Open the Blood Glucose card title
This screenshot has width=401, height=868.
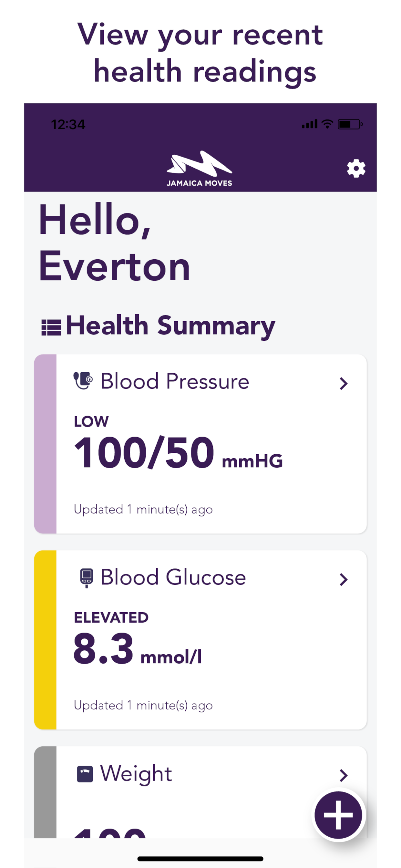point(173,578)
